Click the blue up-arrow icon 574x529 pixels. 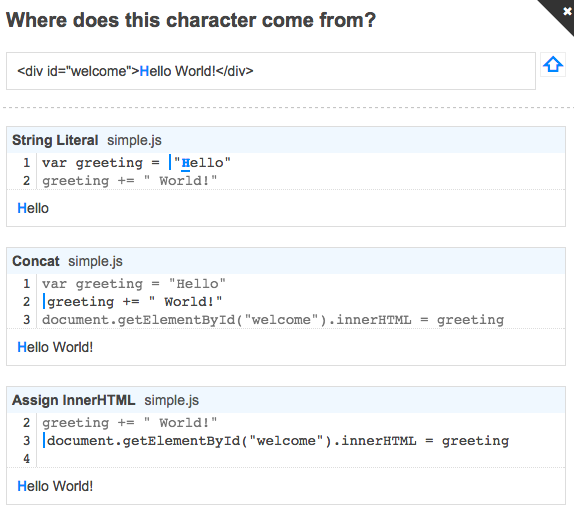pos(553,64)
